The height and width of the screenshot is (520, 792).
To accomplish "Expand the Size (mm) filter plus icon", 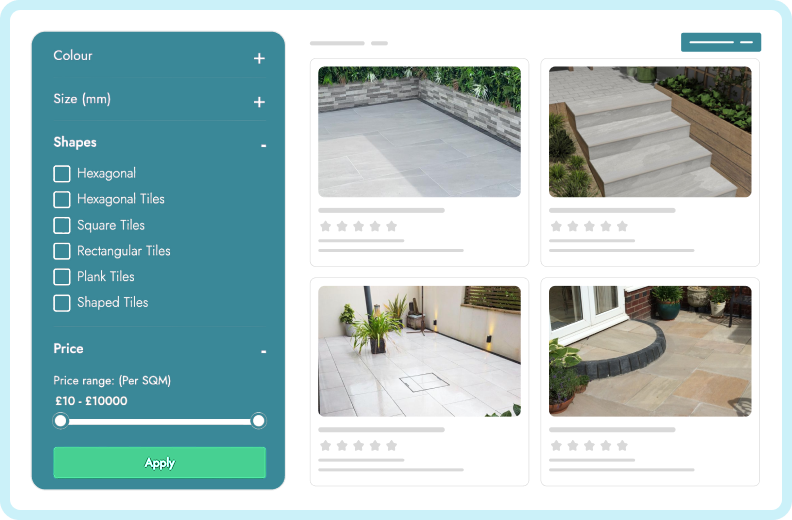I will point(259,102).
